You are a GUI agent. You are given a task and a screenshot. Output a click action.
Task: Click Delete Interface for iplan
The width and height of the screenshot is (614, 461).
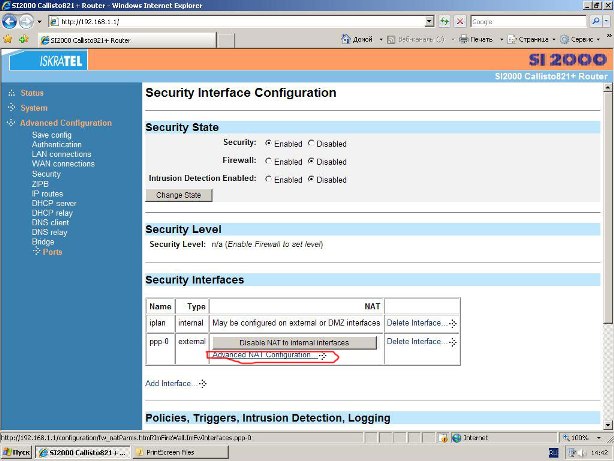(x=422, y=323)
